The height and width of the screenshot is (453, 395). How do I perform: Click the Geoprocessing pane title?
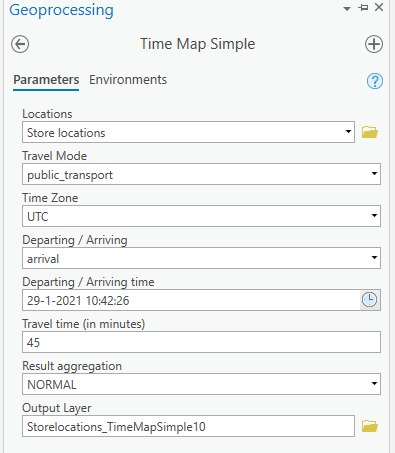coord(61,10)
